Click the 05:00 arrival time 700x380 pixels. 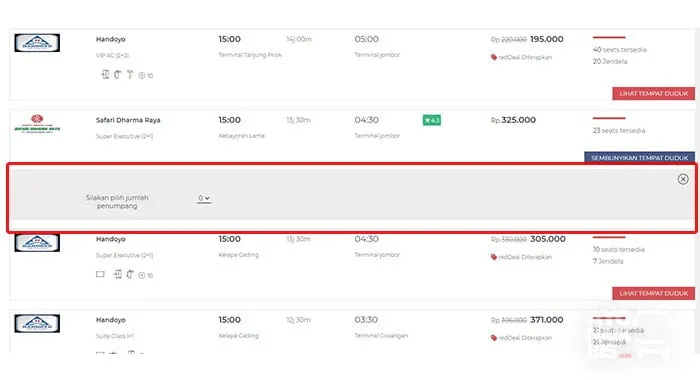(367, 39)
